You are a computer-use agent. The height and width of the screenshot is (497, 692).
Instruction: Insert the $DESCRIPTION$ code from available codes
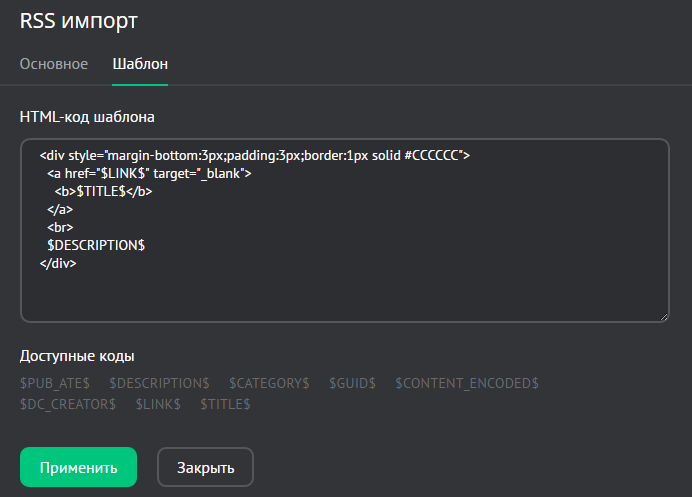coord(159,383)
